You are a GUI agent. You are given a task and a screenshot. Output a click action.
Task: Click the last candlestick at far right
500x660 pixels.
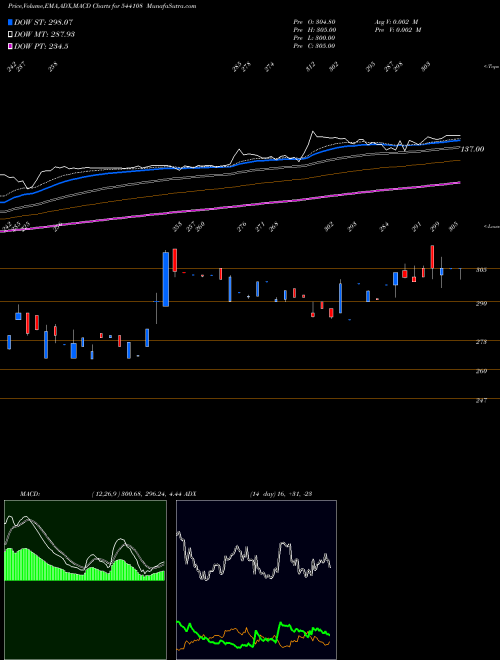click(x=460, y=274)
